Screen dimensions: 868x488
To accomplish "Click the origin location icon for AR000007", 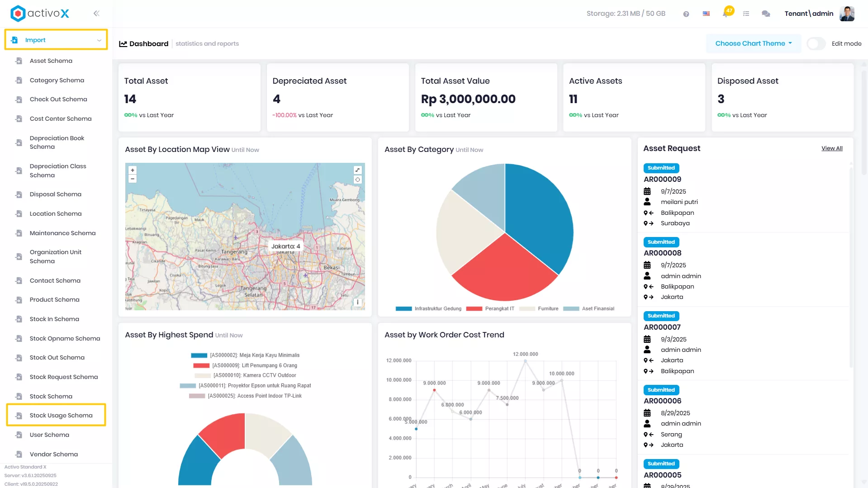I will (x=649, y=360).
